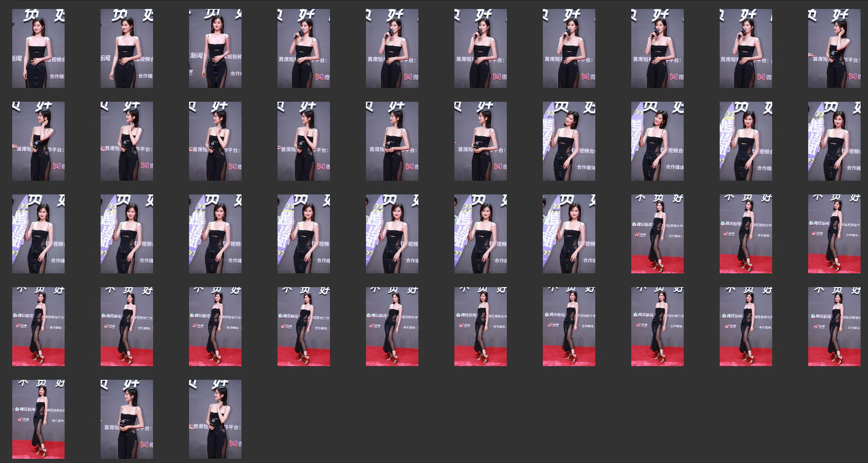Pick the seventh thumbnail in the top row
Viewport: 868px width, 463px height.
coord(569,48)
